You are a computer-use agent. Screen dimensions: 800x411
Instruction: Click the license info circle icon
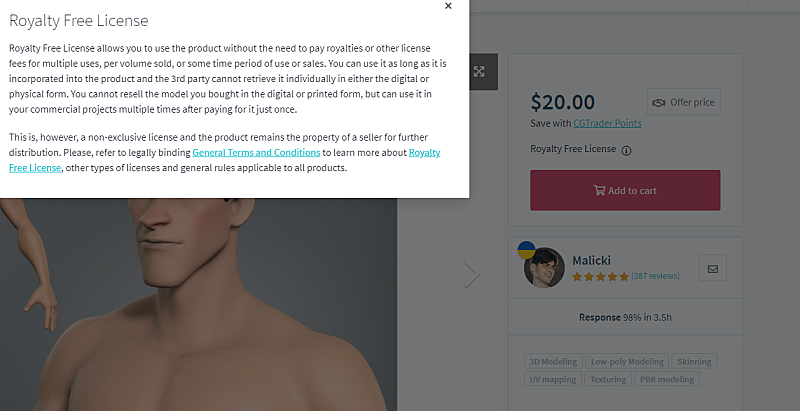(x=626, y=151)
